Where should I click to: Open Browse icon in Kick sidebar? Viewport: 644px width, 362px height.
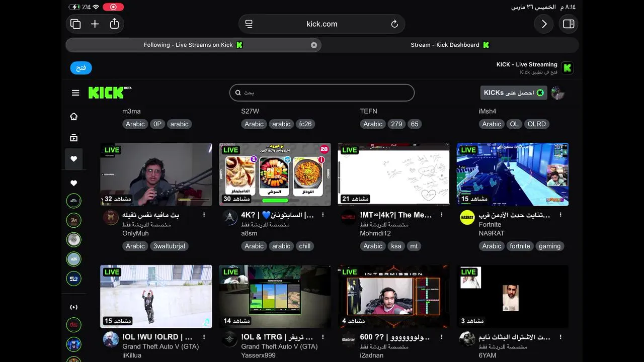click(74, 138)
